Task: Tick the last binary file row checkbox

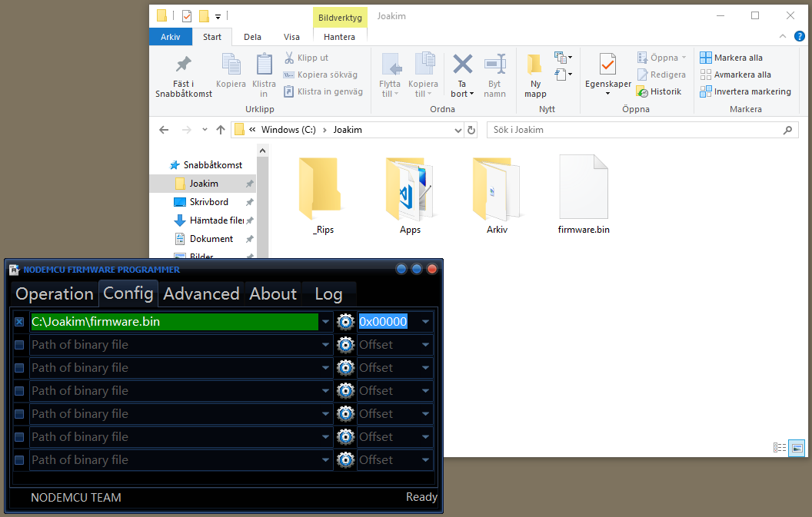Action: pyautogui.click(x=19, y=460)
